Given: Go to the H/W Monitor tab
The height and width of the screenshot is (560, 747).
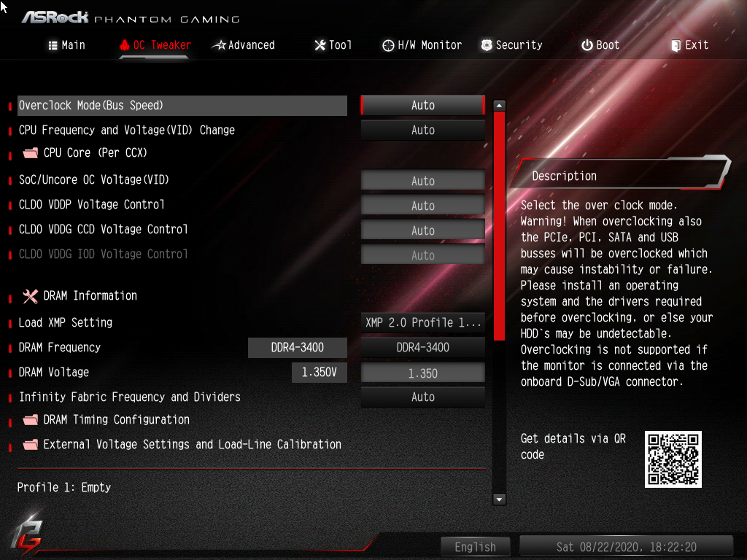Looking at the screenshot, I should tap(422, 45).
